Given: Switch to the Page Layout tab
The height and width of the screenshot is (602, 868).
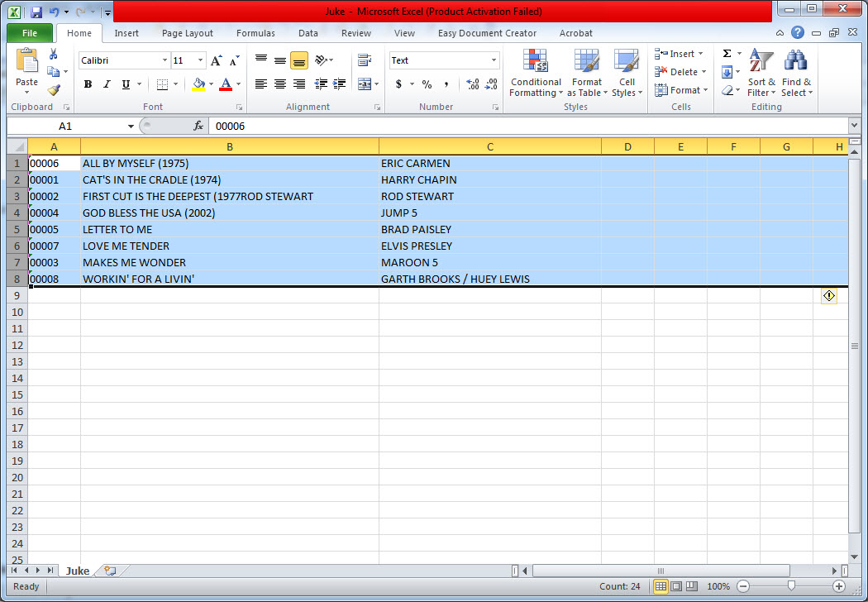Looking at the screenshot, I should point(187,33).
